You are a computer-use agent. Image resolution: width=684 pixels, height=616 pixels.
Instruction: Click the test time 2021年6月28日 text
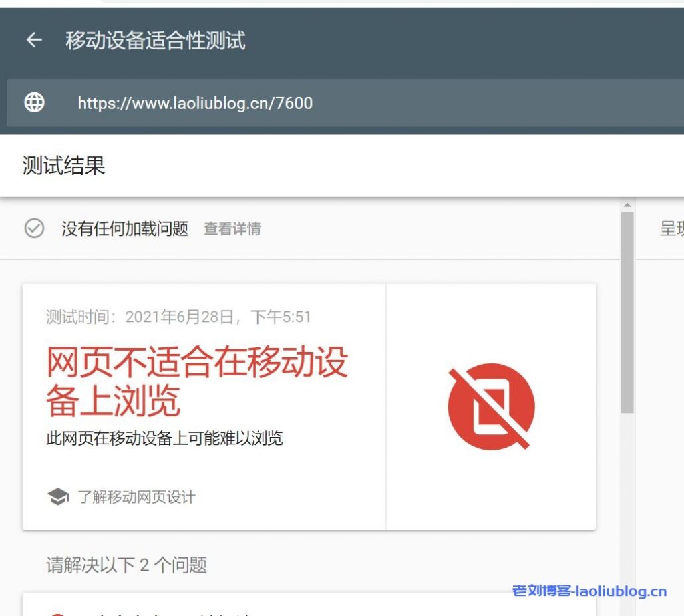pyautogui.click(x=178, y=317)
